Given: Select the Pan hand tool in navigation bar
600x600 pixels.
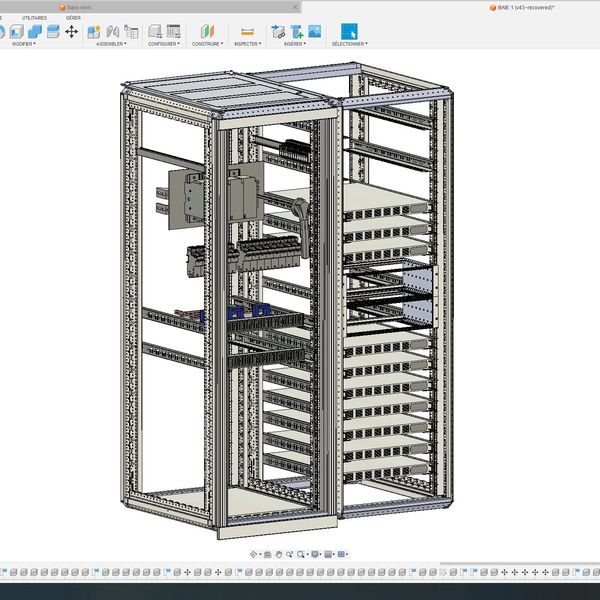Looking at the screenshot, I should [x=279, y=554].
